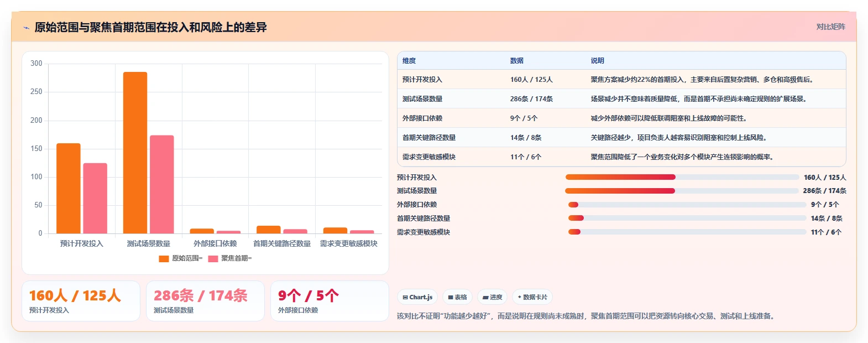Click the 进度 chip
The image size is (868, 343).
[x=492, y=297]
